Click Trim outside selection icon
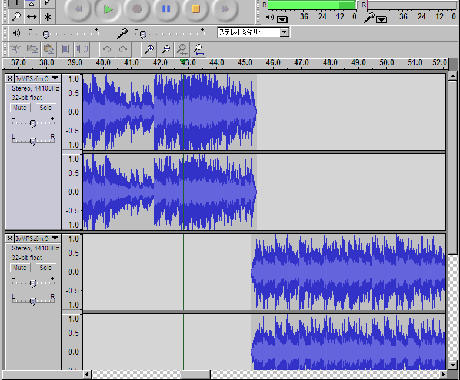Screen dimensions: 460x380 65,50
